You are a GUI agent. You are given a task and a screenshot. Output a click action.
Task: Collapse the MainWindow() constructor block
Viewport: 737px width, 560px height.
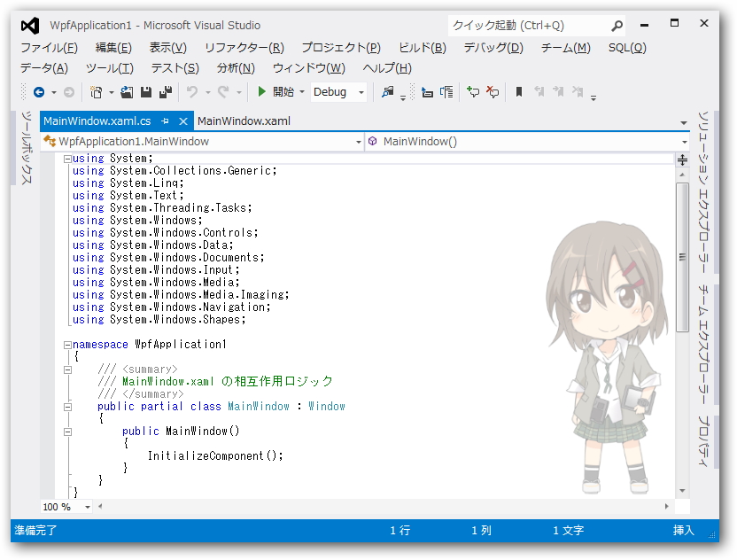click(67, 432)
